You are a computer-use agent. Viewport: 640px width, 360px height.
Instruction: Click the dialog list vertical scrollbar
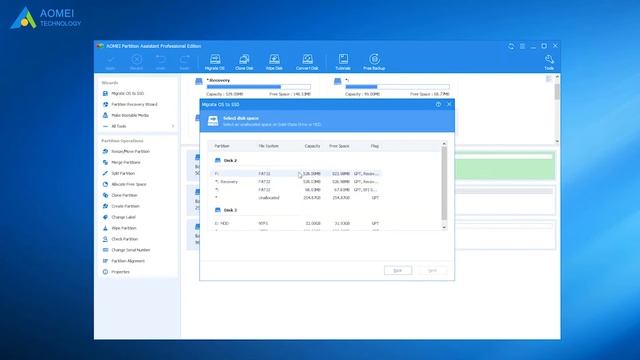[x=444, y=183]
